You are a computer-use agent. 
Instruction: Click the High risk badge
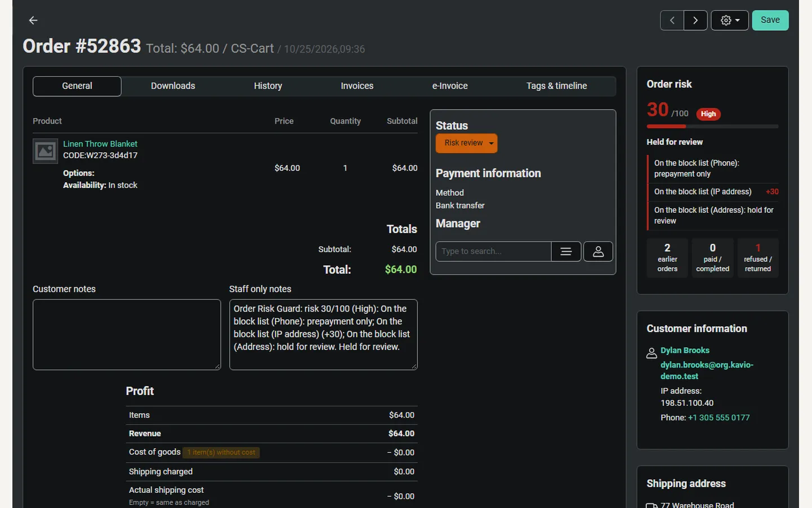pos(708,114)
